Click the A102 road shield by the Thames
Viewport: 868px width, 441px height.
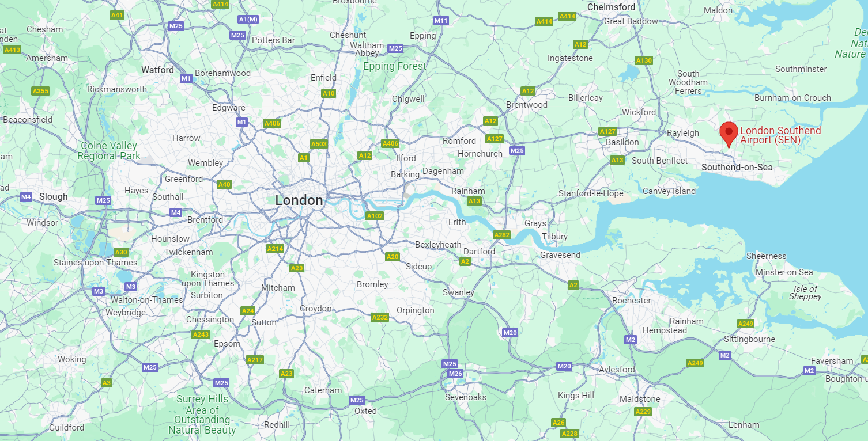pos(374,216)
